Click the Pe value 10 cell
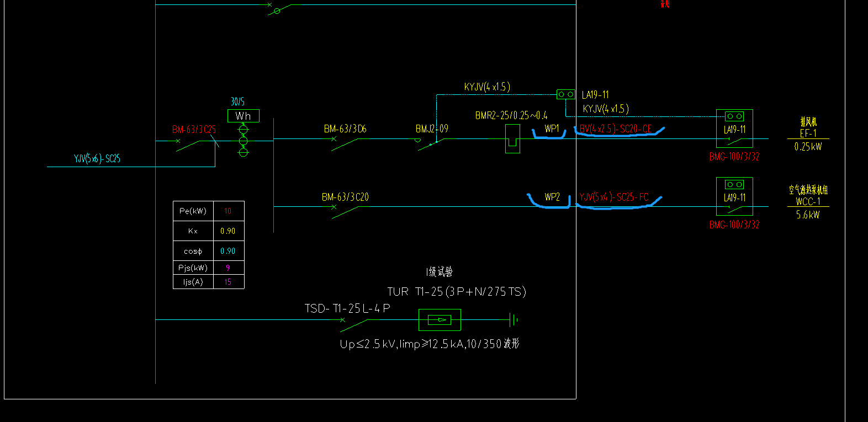Screen dimensions: 868x422 point(228,211)
